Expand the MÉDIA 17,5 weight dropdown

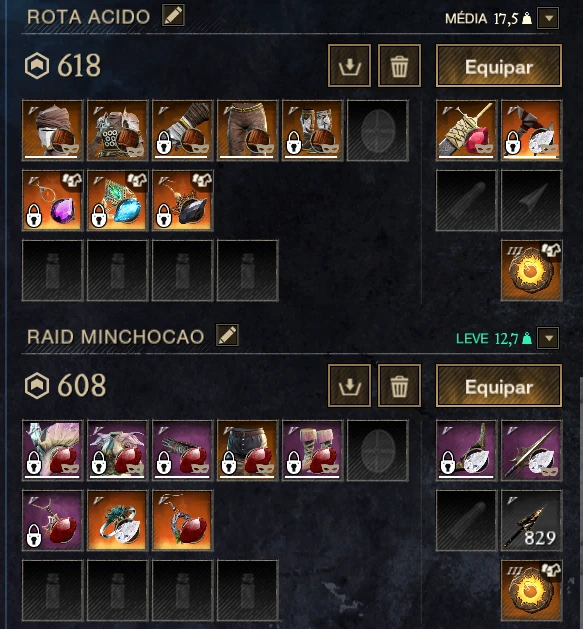click(548, 18)
